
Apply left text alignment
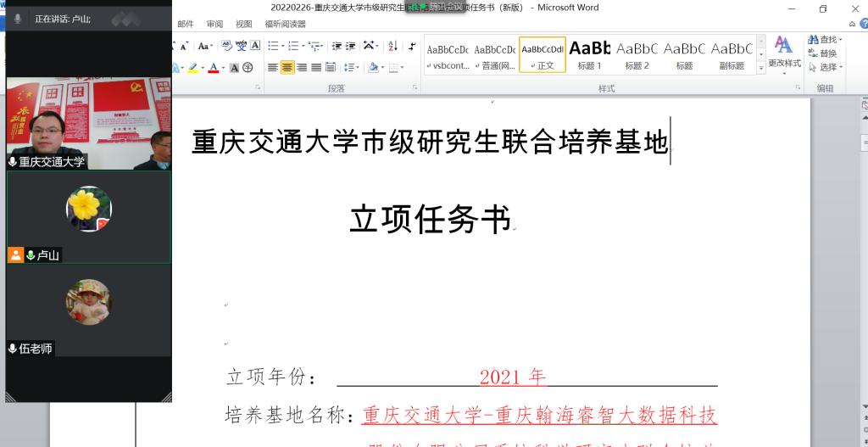pos(273,68)
